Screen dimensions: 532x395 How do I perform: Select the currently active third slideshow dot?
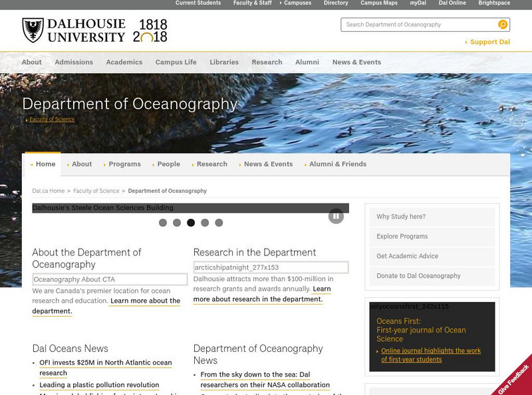(x=192, y=223)
